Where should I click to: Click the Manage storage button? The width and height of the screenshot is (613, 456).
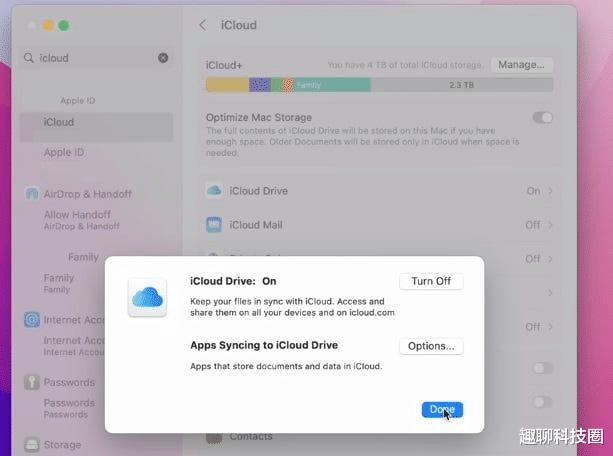coord(521,65)
